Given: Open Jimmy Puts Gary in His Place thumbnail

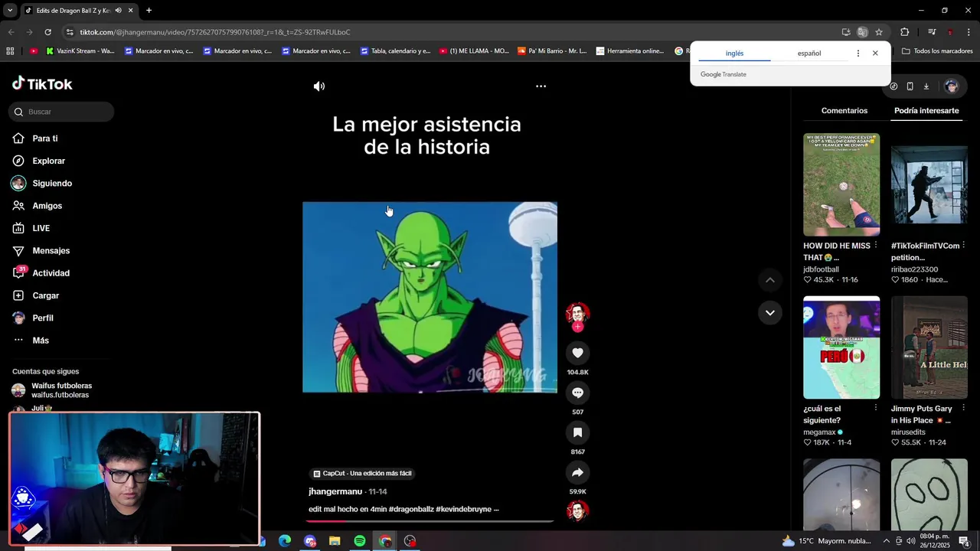Looking at the screenshot, I should point(929,347).
